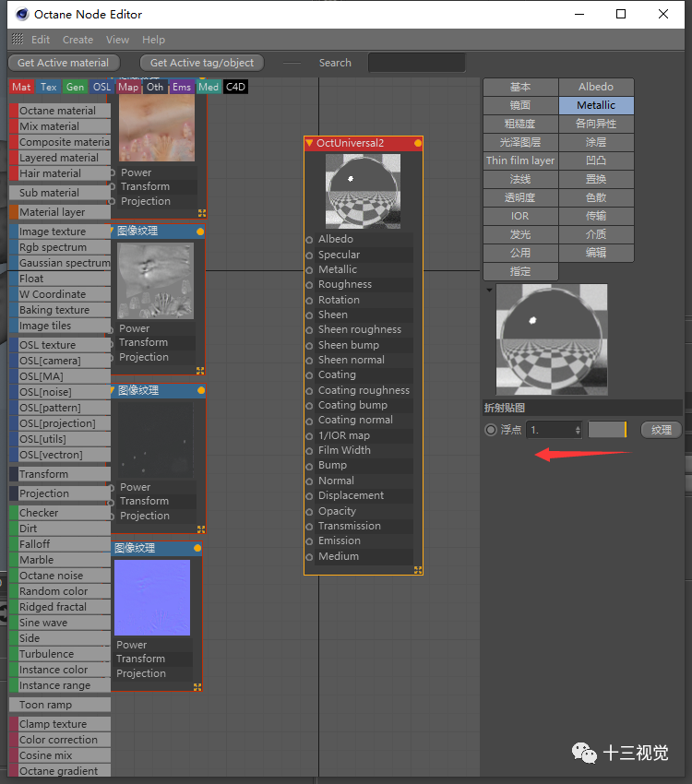Click the float value field showing 1.
Viewport: 692px width, 784px height.
pos(550,430)
